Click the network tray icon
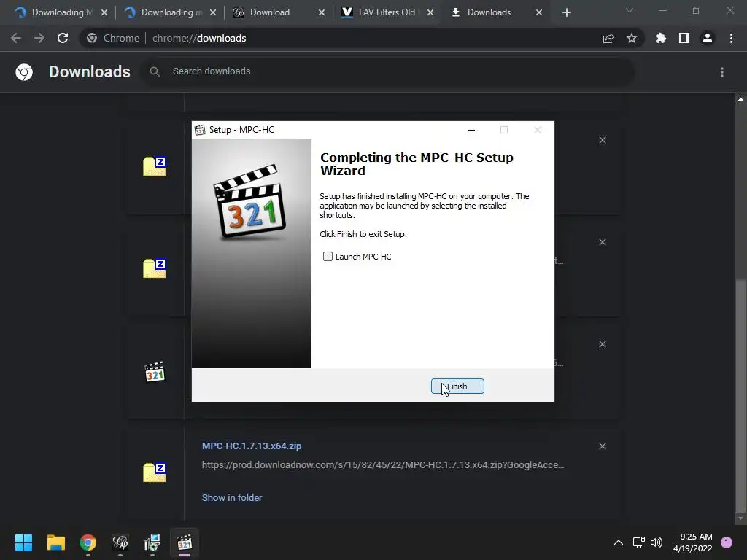 coord(638,542)
